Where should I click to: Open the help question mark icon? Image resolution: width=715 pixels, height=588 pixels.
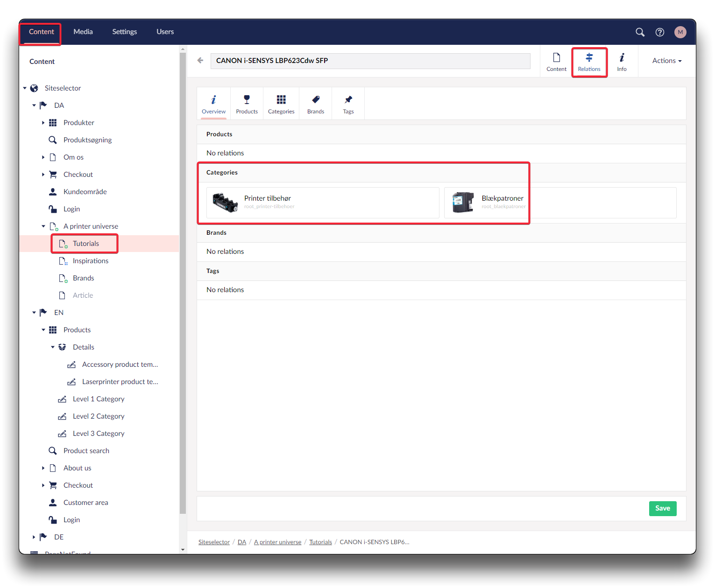click(x=659, y=32)
